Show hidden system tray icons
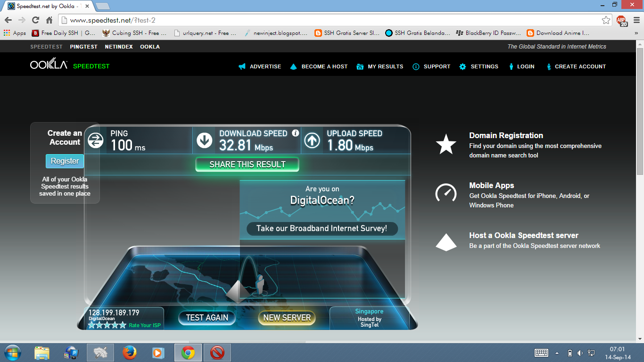 coord(557,353)
